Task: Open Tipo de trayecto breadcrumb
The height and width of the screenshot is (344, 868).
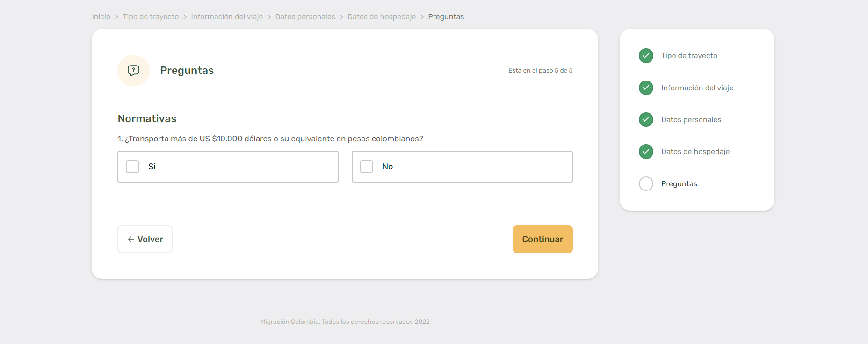Action: [151, 17]
